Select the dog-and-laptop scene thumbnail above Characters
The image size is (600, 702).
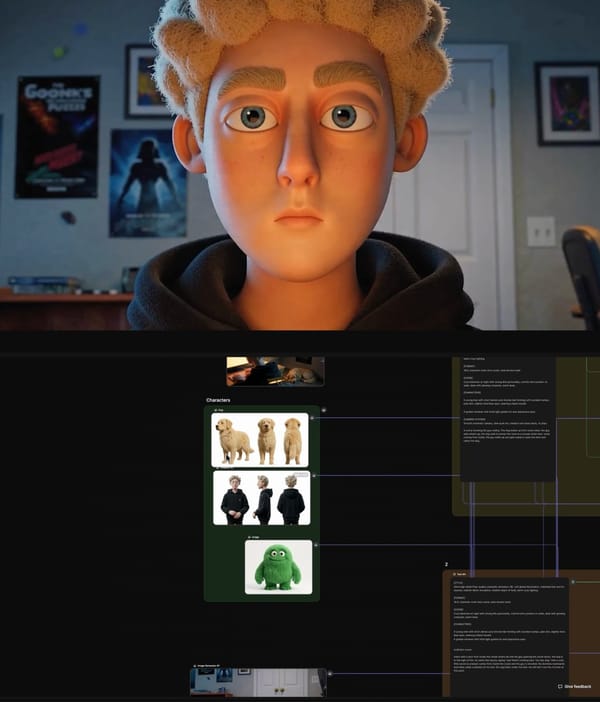pyautogui.click(x=275, y=371)
